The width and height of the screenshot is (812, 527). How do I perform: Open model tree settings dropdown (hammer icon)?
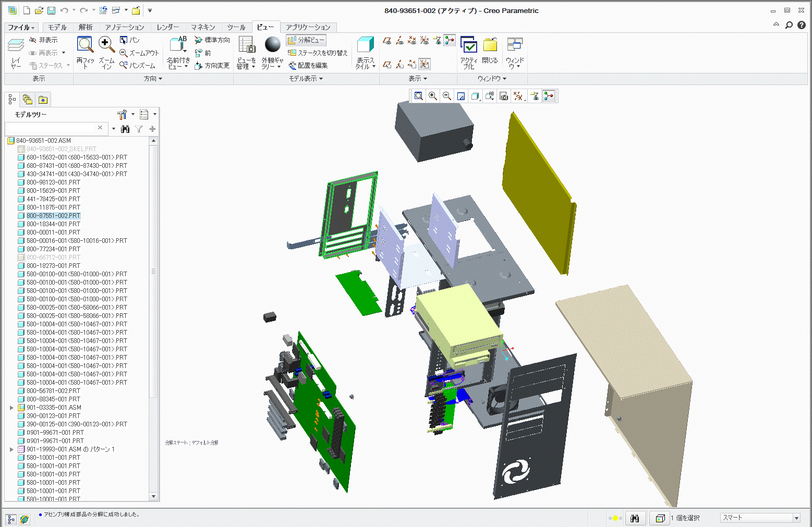click(x=125, y=115)
